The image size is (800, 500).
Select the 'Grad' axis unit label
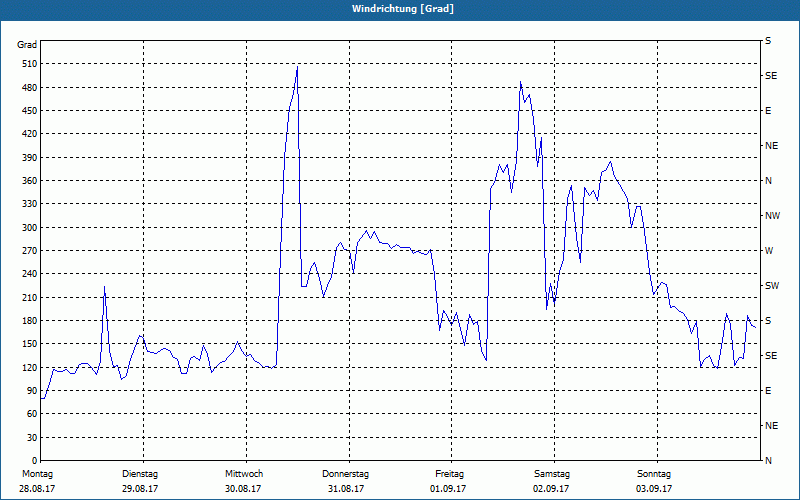coord(27,45)
